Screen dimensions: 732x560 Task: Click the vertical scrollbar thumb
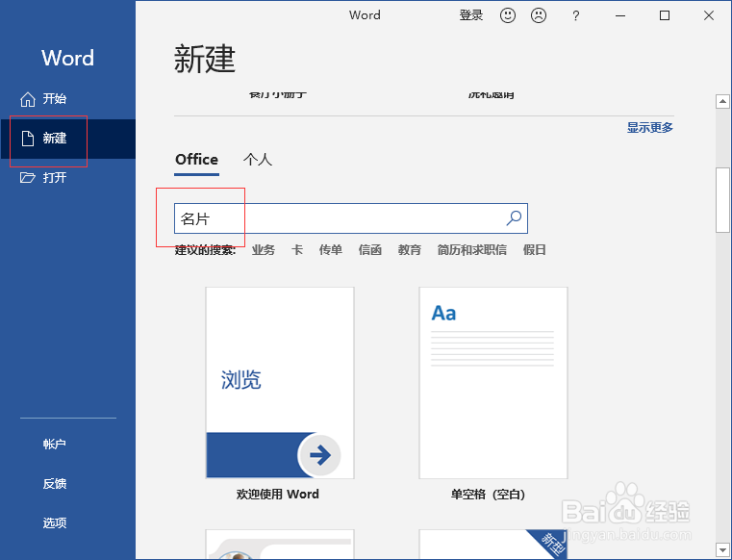[x=722, y=200]
